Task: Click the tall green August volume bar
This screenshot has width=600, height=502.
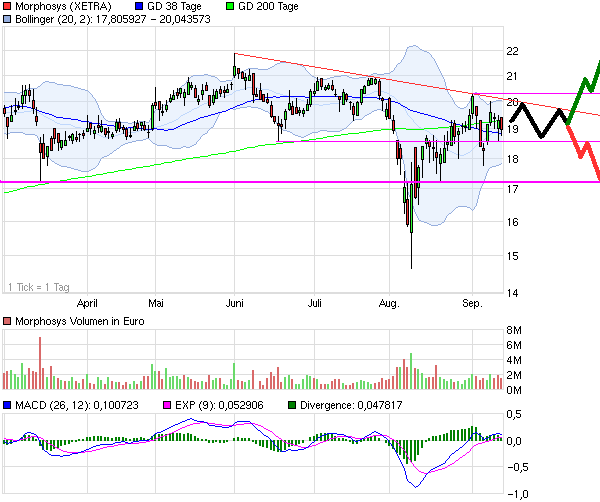Action: click(411, 371)
